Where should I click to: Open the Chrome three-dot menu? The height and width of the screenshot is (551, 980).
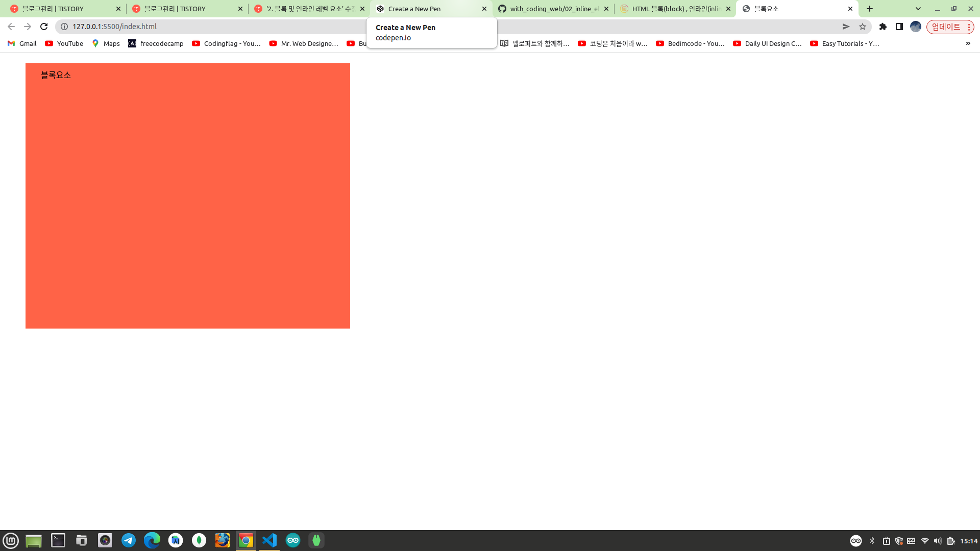(969, 27)
